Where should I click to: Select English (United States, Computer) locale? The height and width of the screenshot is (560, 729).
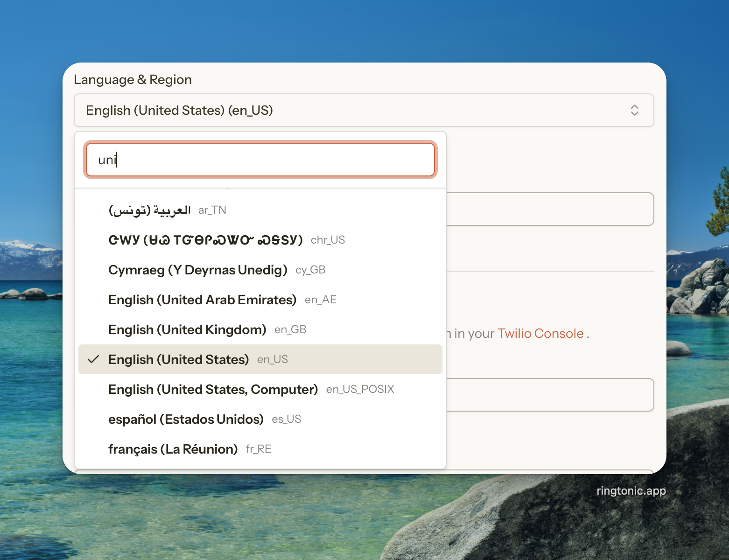[213, 389]
